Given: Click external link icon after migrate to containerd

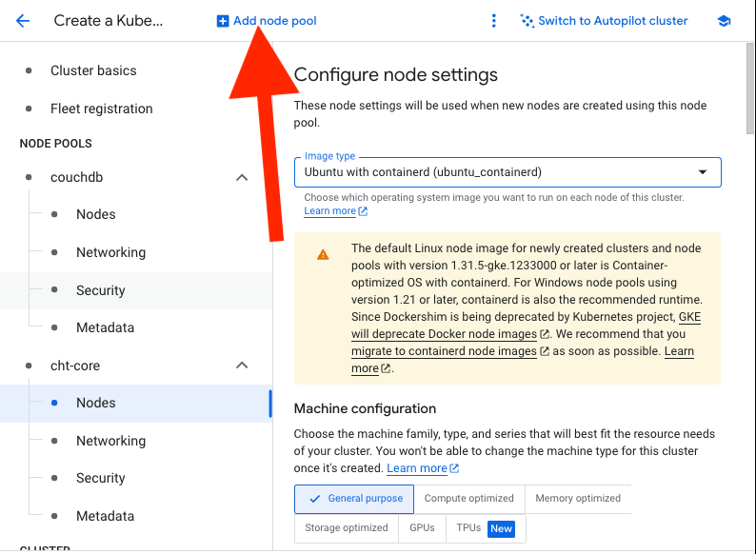Looking at the screenshot, I should pos(545,351).
